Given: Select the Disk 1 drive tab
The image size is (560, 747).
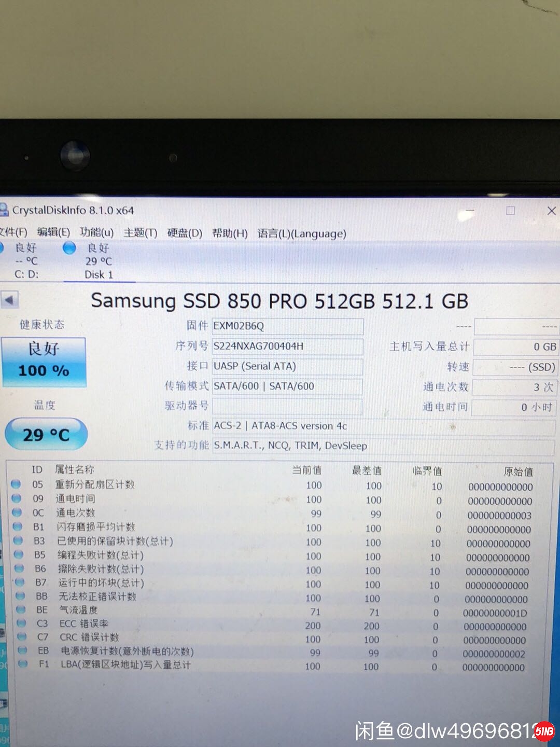Looking at the screenshot, I should 99,261.
